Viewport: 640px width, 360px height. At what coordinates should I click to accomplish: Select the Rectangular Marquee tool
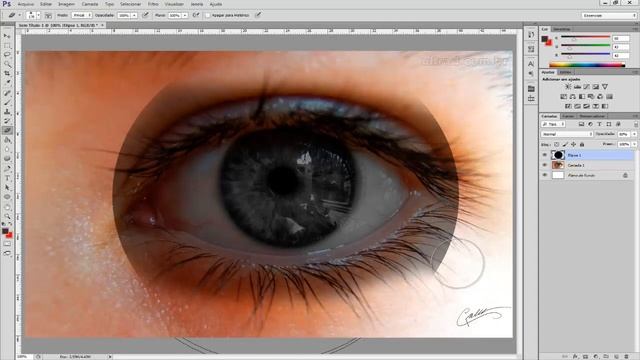tap(7, 46)
